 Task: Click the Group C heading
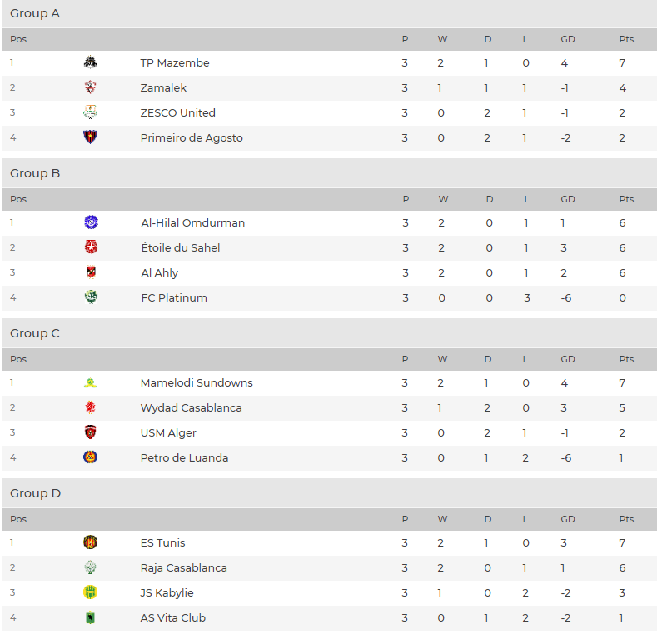point(35,333)
